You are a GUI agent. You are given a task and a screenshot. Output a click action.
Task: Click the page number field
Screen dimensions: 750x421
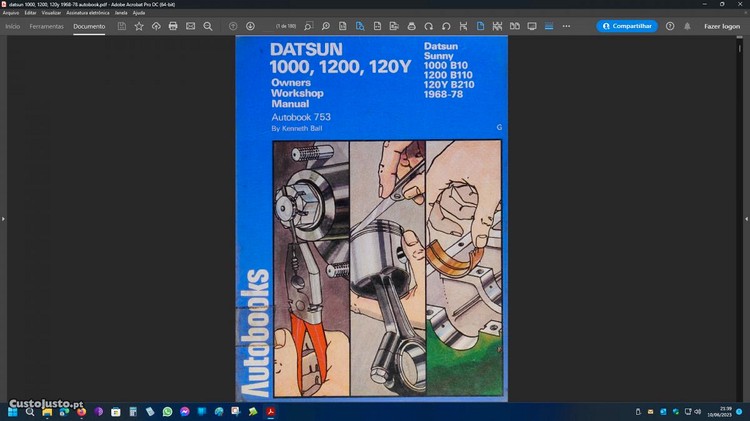coord(283,26)
